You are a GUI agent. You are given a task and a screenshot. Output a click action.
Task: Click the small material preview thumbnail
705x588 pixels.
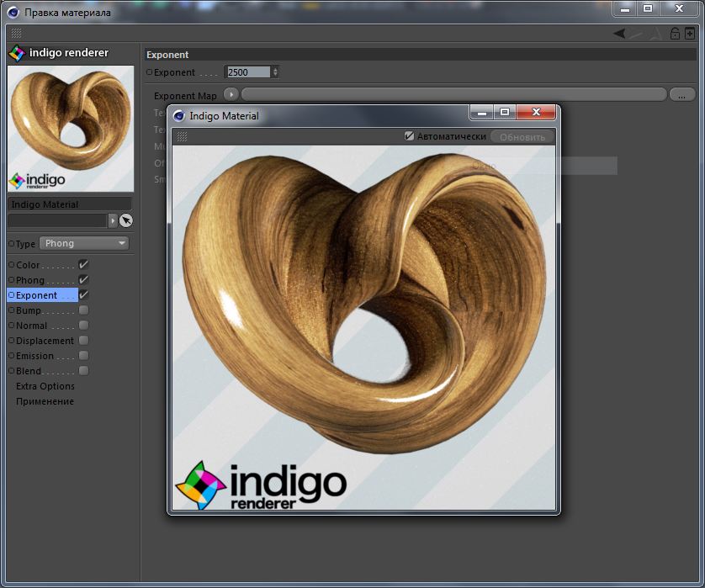tap(71, 129)
